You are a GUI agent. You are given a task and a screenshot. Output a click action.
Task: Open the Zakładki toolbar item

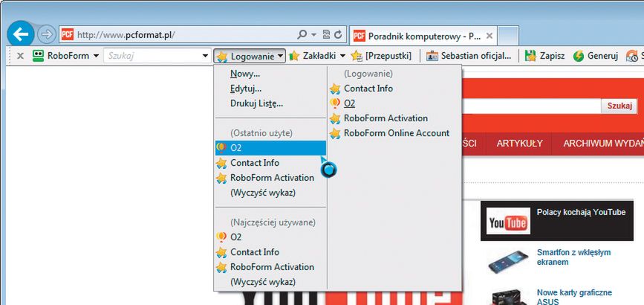[x=313, y=56]
